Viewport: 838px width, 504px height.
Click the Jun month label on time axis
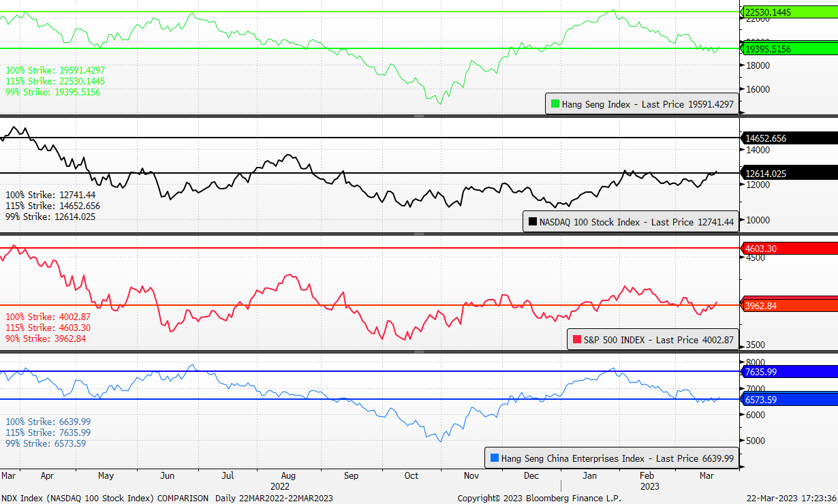(x=168, y=476)
